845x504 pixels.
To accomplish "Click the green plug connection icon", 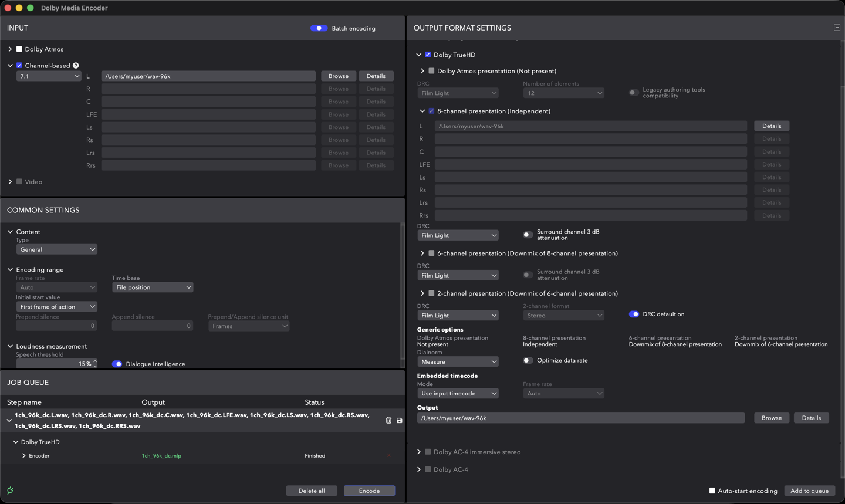I will click(x=10, y=490).
